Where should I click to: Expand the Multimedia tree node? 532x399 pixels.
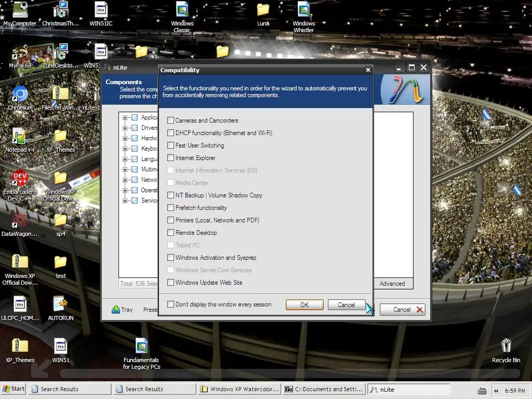coord(125,169)
